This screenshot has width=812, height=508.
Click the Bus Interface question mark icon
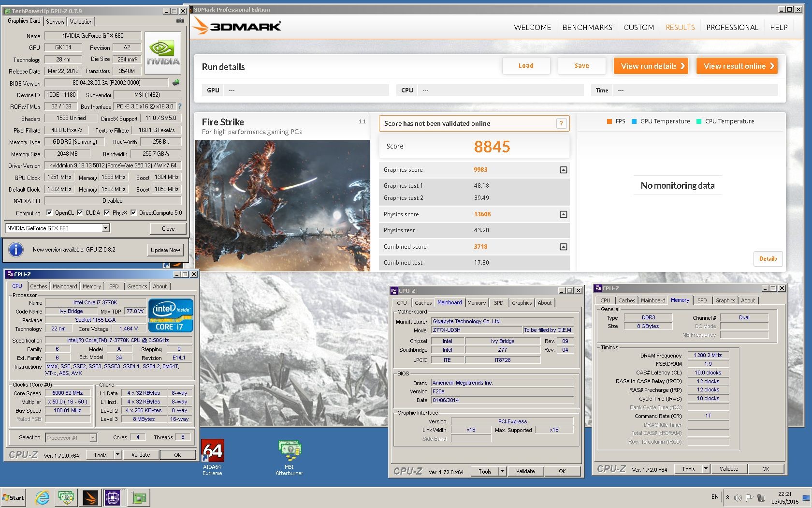tap(180, 106)
